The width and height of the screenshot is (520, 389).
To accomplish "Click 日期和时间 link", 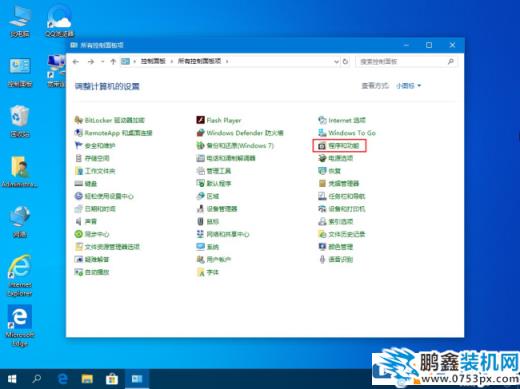I will 100,209.
